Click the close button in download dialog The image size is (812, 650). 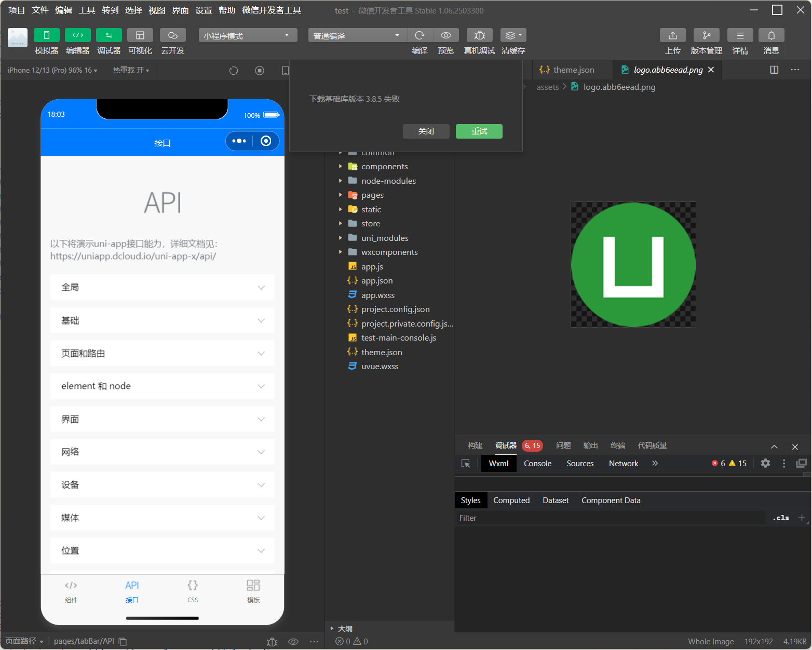426,131
